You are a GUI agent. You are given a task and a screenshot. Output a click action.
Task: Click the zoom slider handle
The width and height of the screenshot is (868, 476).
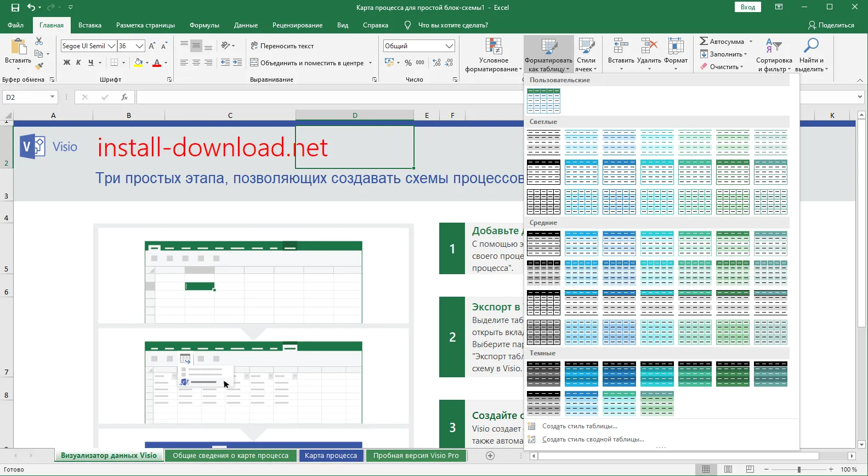pyautogui.click(x=799, y=469)
